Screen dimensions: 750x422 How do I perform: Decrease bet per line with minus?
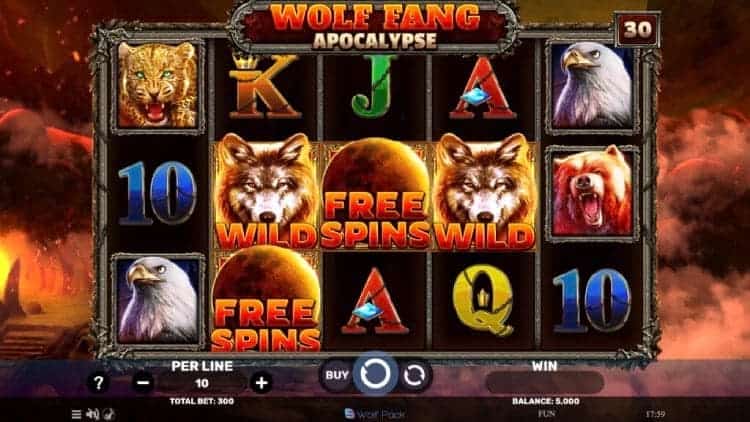point(143,383)
